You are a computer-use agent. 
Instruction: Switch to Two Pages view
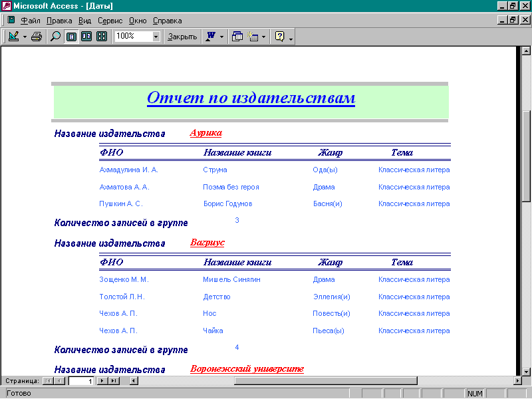[x=86, y=37]
